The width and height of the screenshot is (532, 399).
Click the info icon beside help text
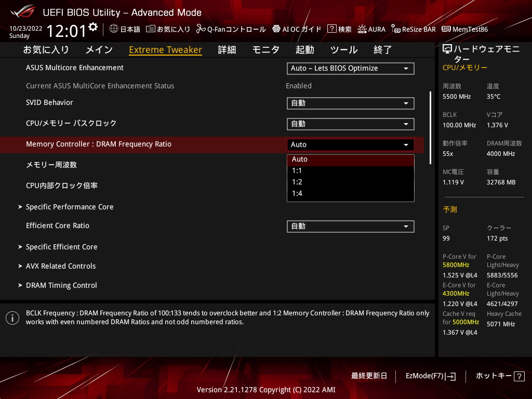[x=12, y=318]
